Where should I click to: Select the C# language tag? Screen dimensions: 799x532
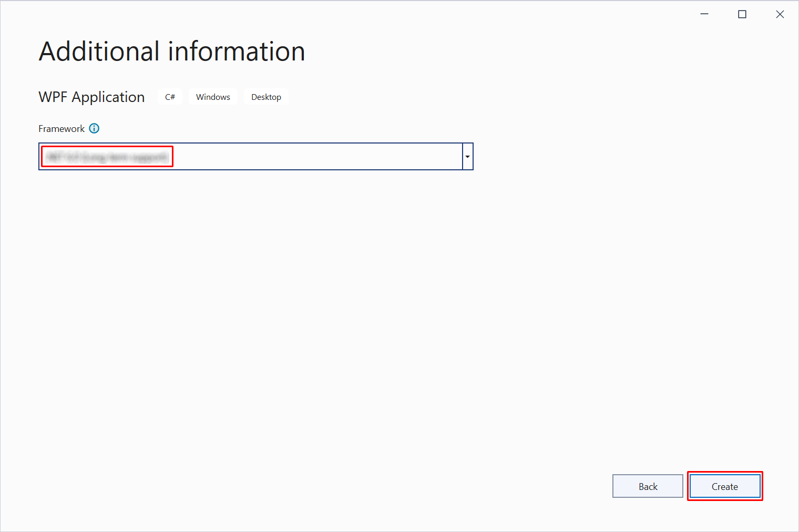pyautogui.click(x=170, y=97)
